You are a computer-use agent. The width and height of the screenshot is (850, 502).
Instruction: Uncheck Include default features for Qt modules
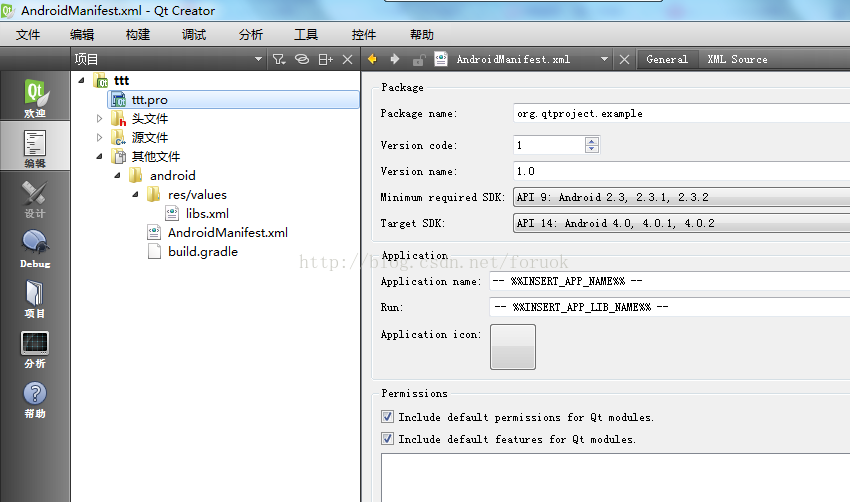tap(387, 438)
